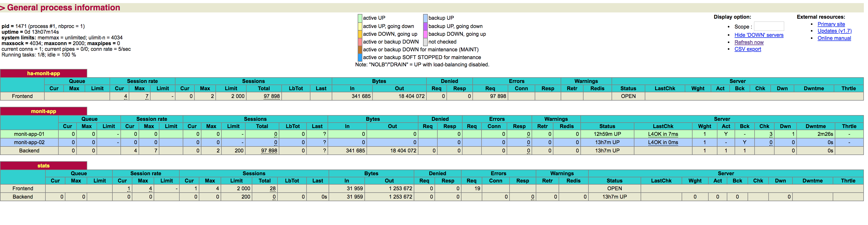Click the stats Frontend request errors '19'
Image resolution: width=868 pixels, height=225 pixels.
click(x=477, y=189)
